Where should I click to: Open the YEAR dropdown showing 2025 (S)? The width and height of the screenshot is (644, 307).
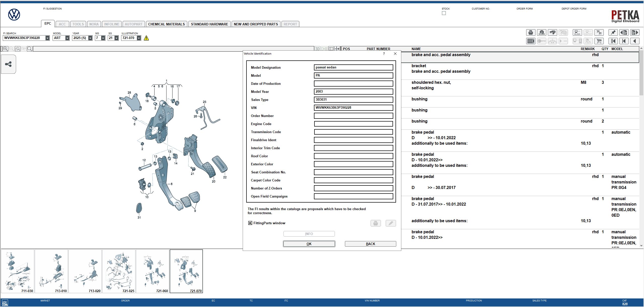click(x=90, y=38)
